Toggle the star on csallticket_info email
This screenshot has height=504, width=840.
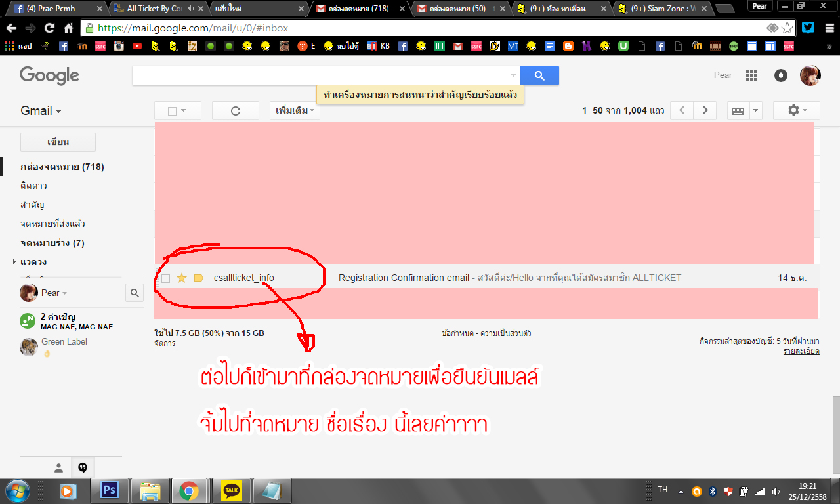coord(182,278)
